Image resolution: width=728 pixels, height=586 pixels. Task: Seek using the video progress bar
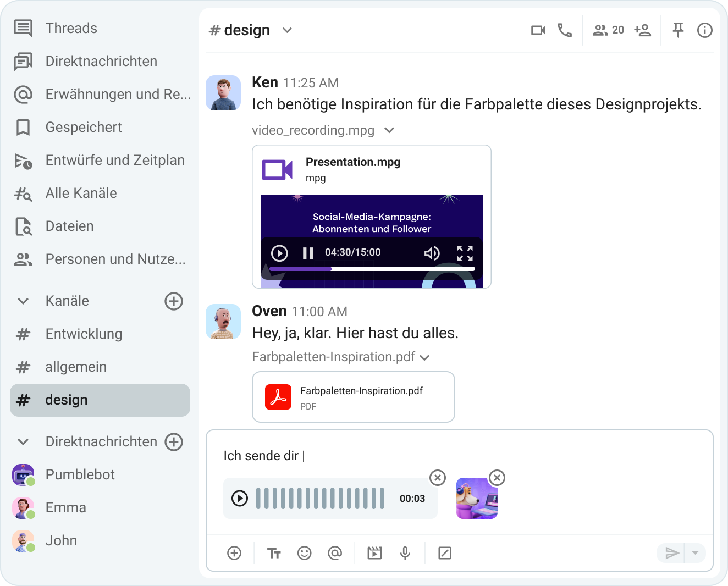point(372,269)
